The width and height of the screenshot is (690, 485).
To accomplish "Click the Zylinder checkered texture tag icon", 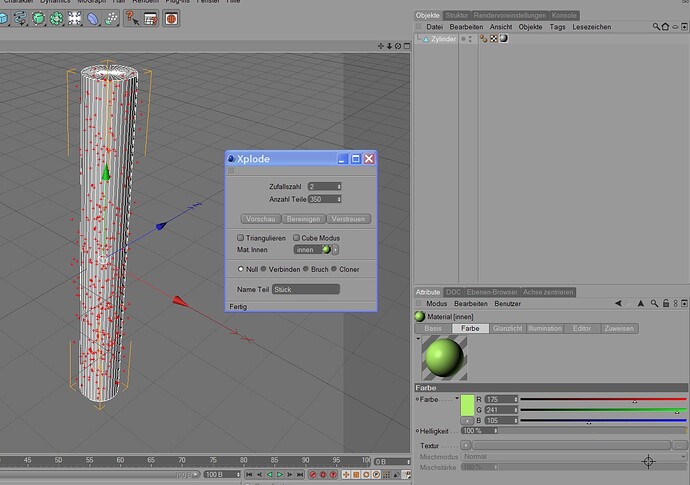I will pos(494,39).
